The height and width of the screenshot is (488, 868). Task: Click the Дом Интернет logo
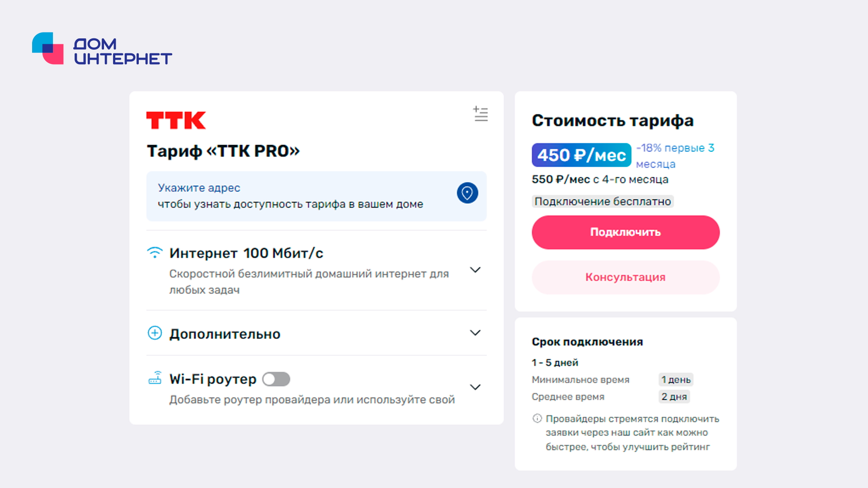102,48
